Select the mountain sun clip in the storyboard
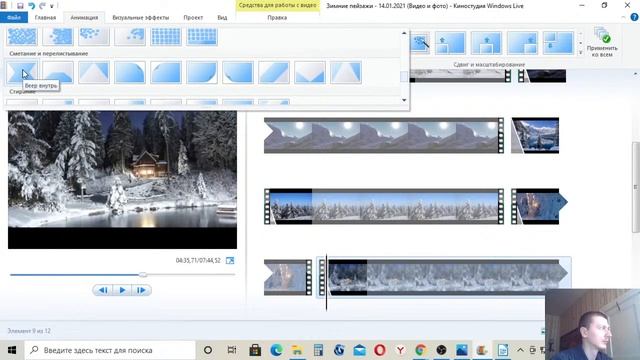 (x=384, y=136)
